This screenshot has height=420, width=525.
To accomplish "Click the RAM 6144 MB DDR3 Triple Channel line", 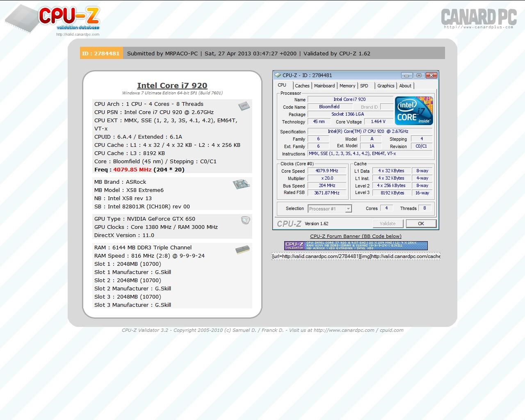I will tap(143, 248).
